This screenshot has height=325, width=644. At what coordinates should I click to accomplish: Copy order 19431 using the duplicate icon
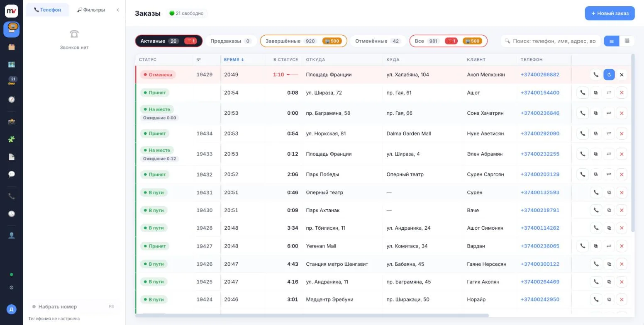pos(609,192)
